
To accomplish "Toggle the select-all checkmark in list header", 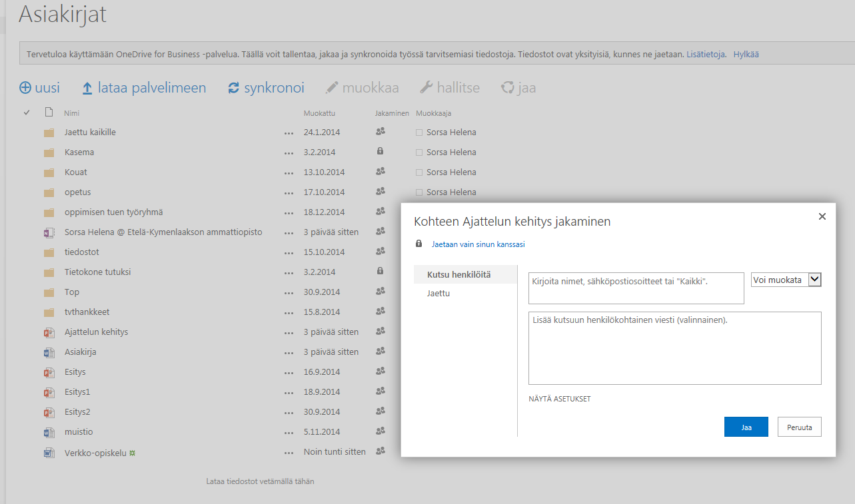I will coord(27,113).
